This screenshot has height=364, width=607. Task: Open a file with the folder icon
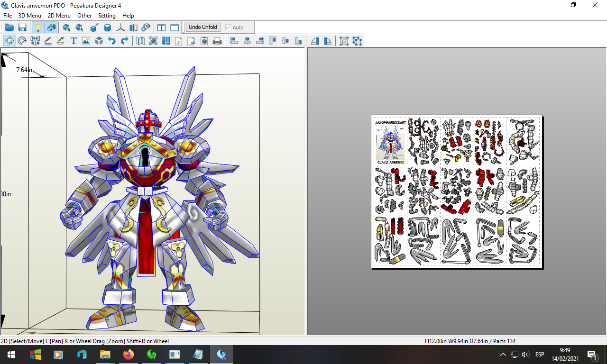coord(9,27)
